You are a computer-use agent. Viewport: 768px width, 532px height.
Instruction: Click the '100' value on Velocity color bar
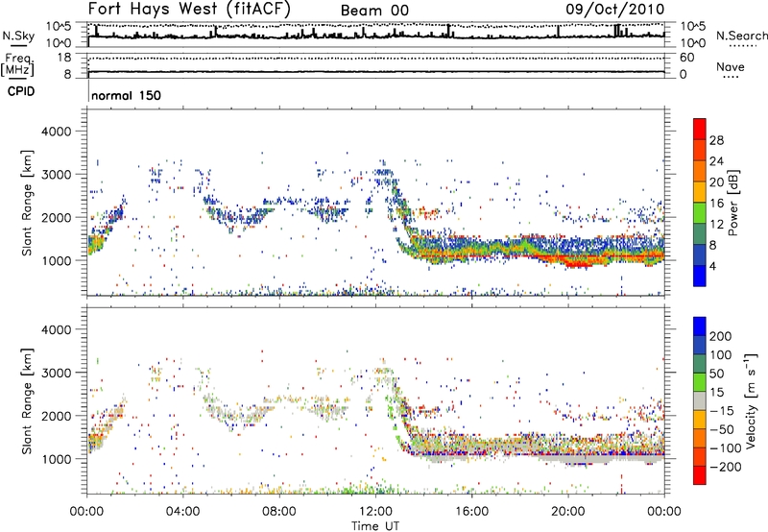tap(721, 355)
